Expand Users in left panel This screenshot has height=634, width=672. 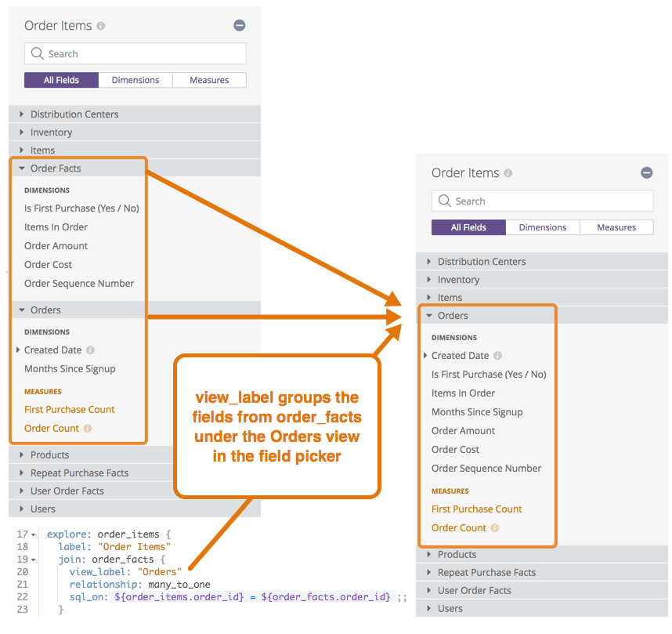[x=135, y=509]
